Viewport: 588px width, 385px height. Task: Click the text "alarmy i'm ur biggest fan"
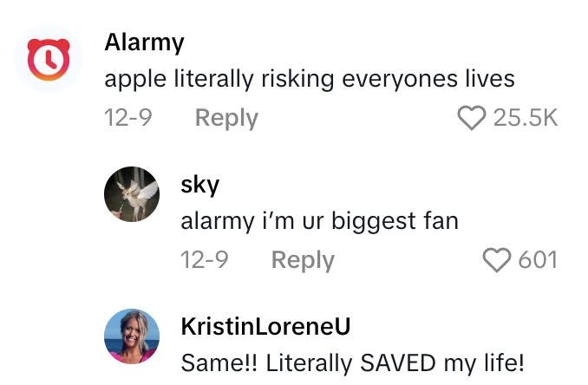[318, 221]
